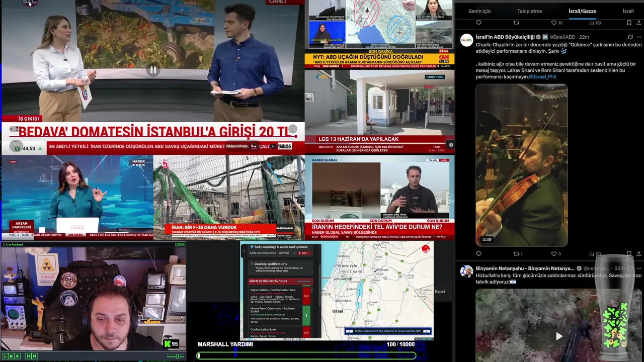Pause the Live Feed player
This screenshot has height=362, width=644.
(11, 356)
